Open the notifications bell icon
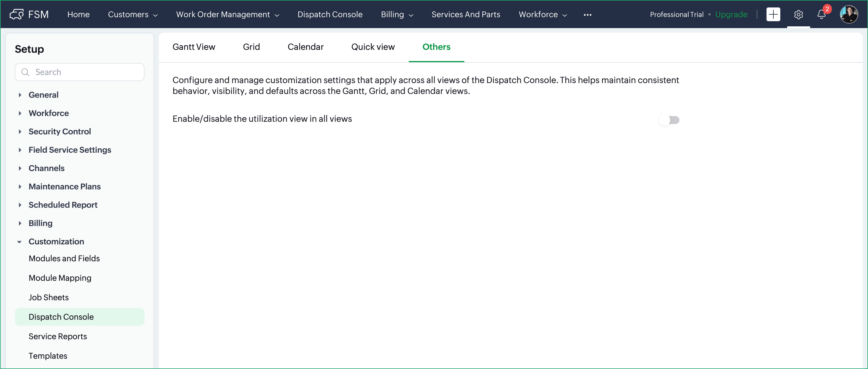The height and width of the screenshot is (369, 868). click(x=822, y=15)
